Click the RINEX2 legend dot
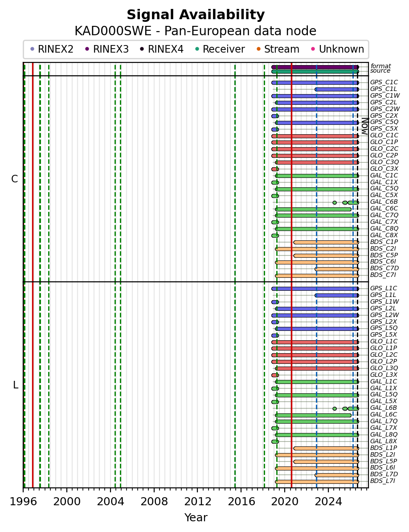 (x=32, y=49)
